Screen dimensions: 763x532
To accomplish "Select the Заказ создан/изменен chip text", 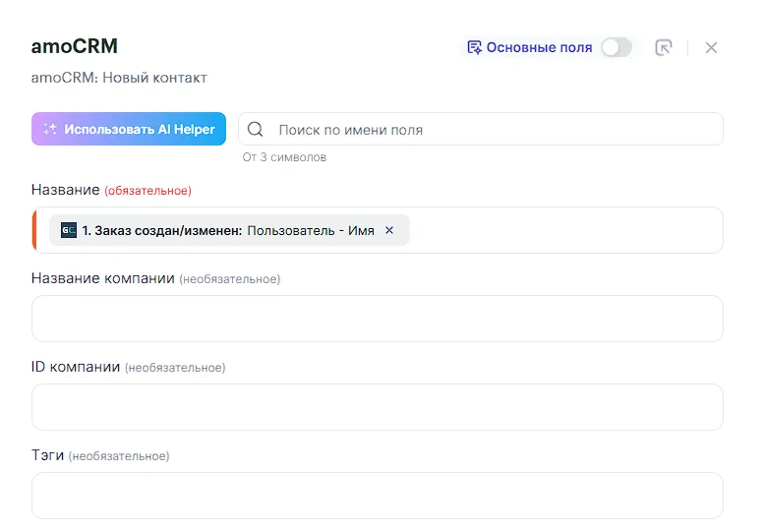I will 162,230.
